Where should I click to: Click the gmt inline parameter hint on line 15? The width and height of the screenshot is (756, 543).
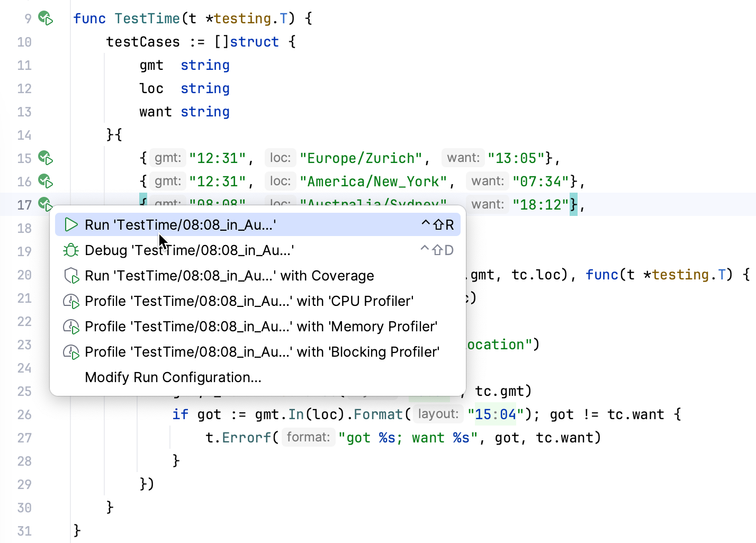coord(167,158)
